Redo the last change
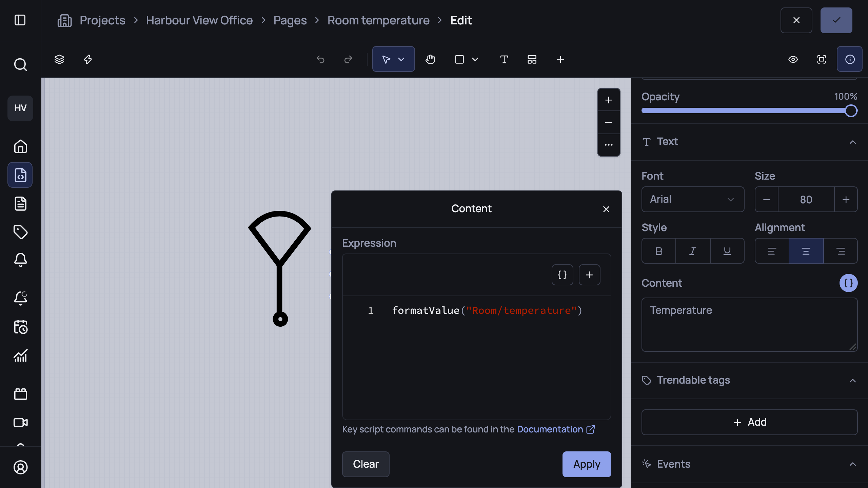The height and width of the screenshot is (488, 868). pos(348,59)
